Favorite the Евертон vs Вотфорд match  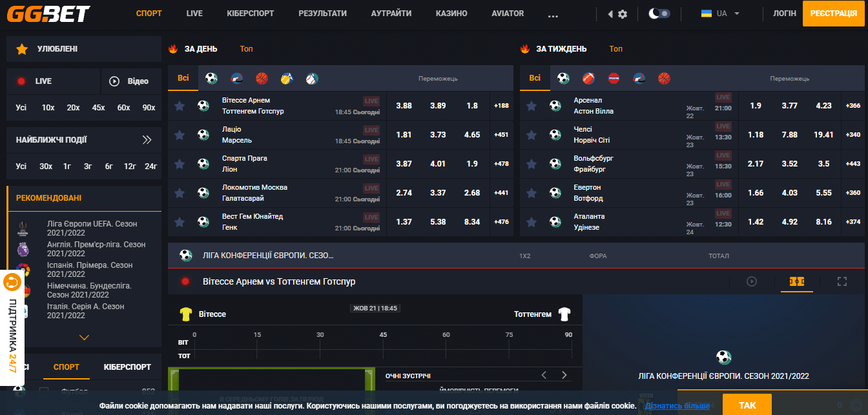pyautogui.click(x=532, y=193)
